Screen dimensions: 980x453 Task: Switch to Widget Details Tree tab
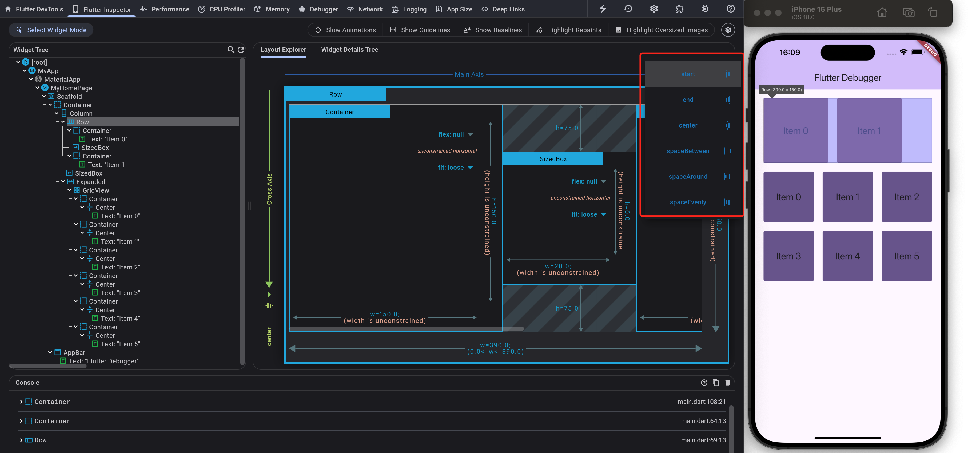point(350,49)
